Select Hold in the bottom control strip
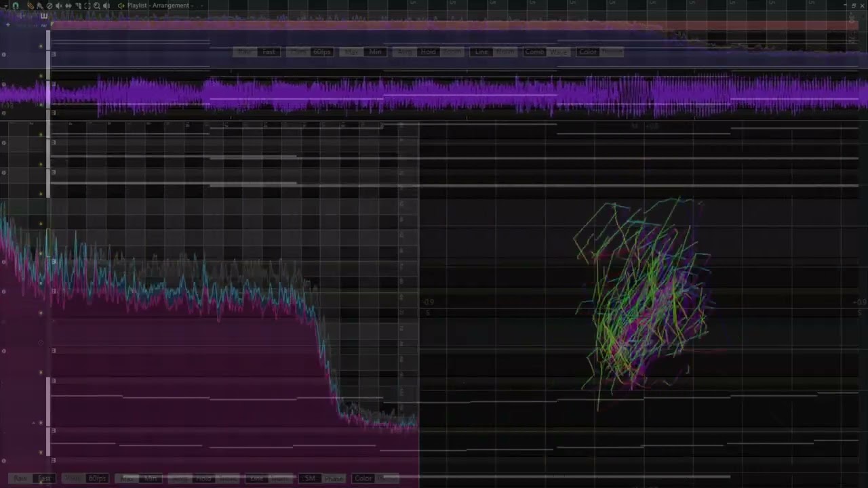Image resolution: width=868 pixels, height=488 pixels. point(203,479)
